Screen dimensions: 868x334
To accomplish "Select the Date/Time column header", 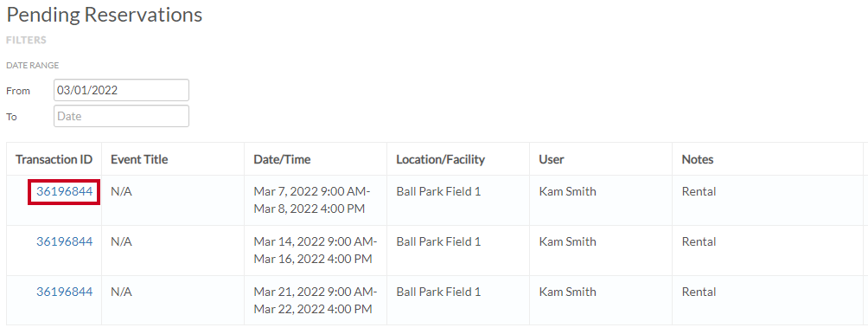I will (282, 159).
